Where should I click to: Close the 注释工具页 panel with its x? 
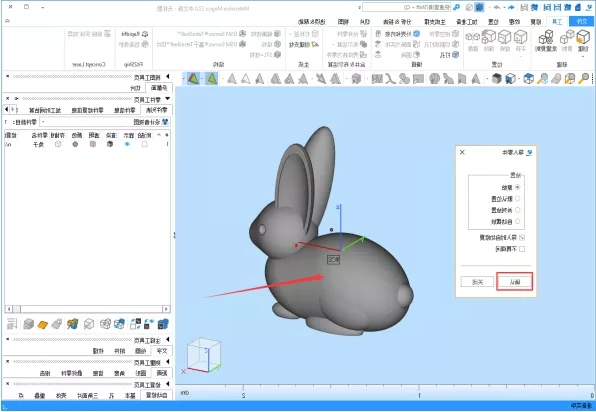pyautogui.click(x=7, y=339)
